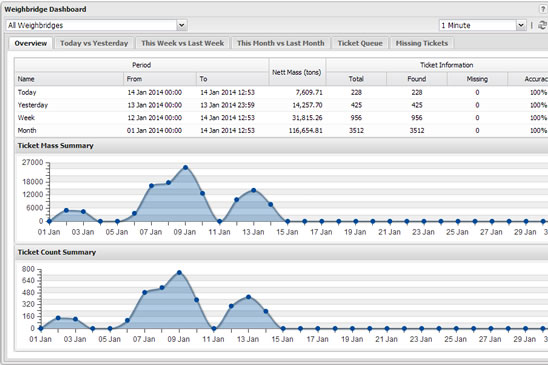
Task: Click the Ticket Count Summary panel header
Action: pos(281,252)
